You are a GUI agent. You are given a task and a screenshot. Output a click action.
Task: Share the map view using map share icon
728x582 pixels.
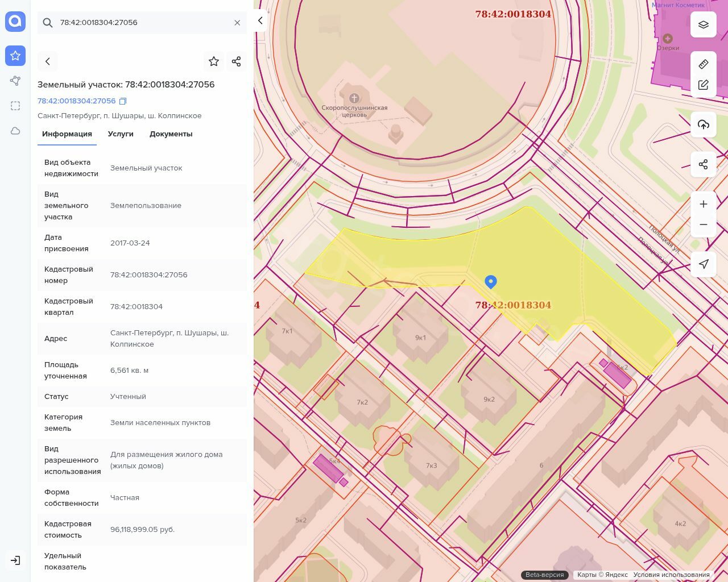coord(703,164)
